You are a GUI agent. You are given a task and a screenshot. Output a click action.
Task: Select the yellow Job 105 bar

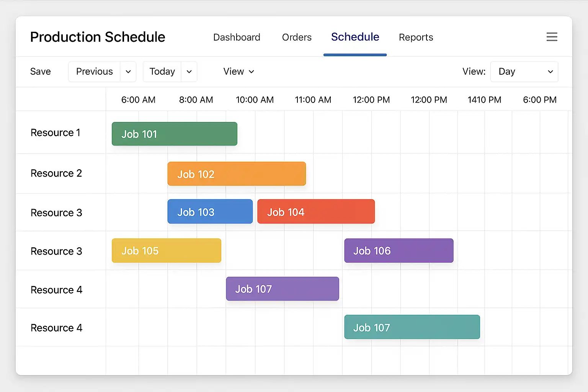tap(166, 251)
